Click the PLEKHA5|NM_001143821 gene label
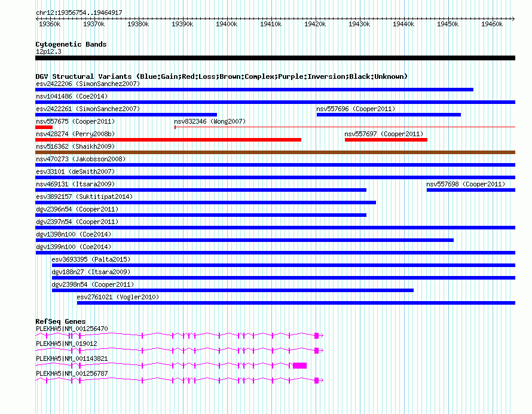This screenshot has width=532, height=414. (x=72, y=358)
